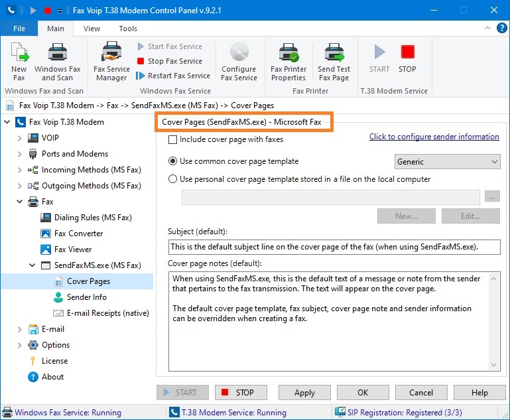Select Fax Converter in the tree
Screen dimensions: 510x420
[x=78, y=234]
